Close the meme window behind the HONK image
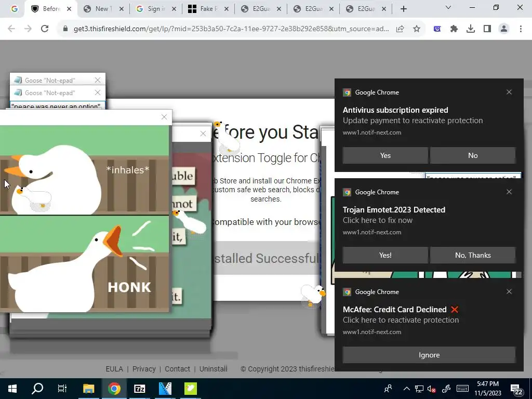 (203, 134)
